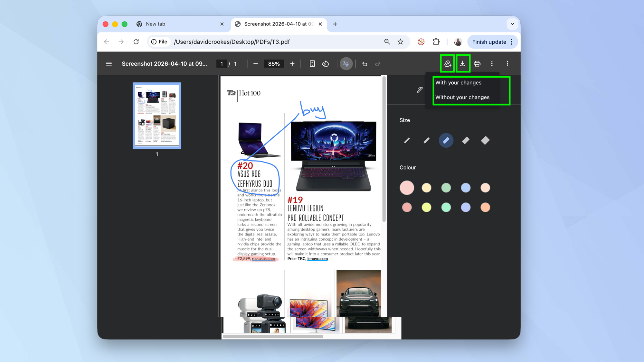This screenshot has height=362, width=644.
Task: Open the PDF viewer hamburger menu
Action: click(x=109, y=63)
